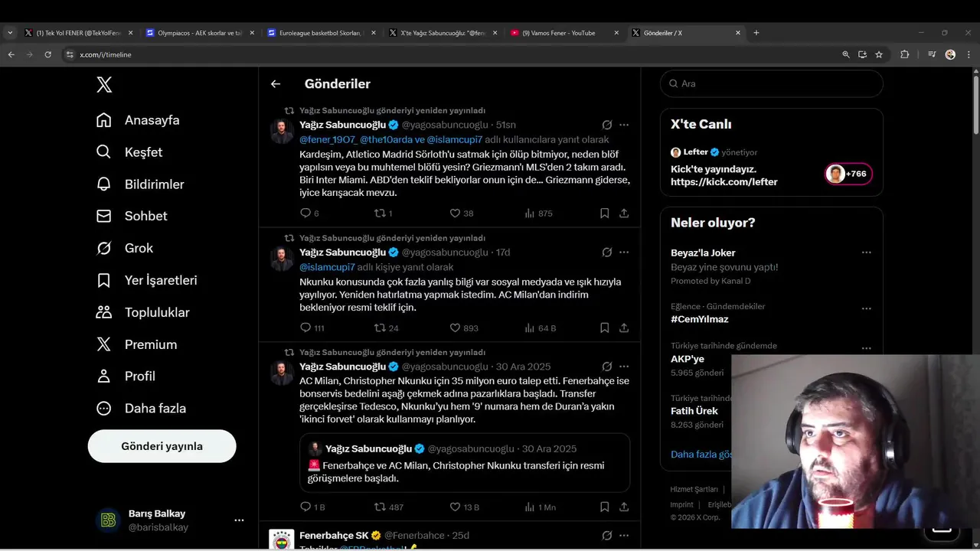Join the +766 live listeners button

coord(848,174)
